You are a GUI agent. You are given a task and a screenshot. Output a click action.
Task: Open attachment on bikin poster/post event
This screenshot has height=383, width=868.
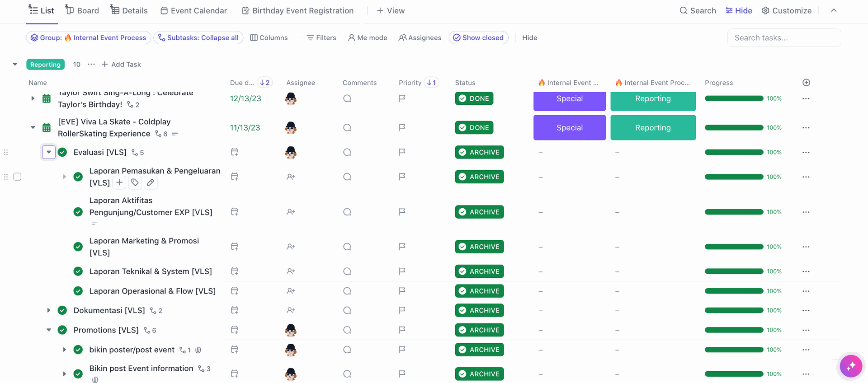pos(198,350)
